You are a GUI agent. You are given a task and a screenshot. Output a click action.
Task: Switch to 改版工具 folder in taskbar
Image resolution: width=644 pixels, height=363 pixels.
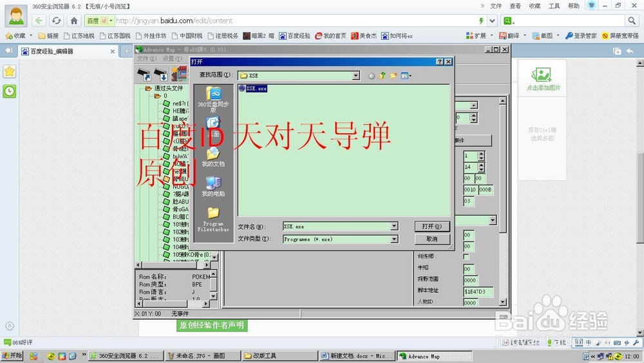[x=279, y=356]
